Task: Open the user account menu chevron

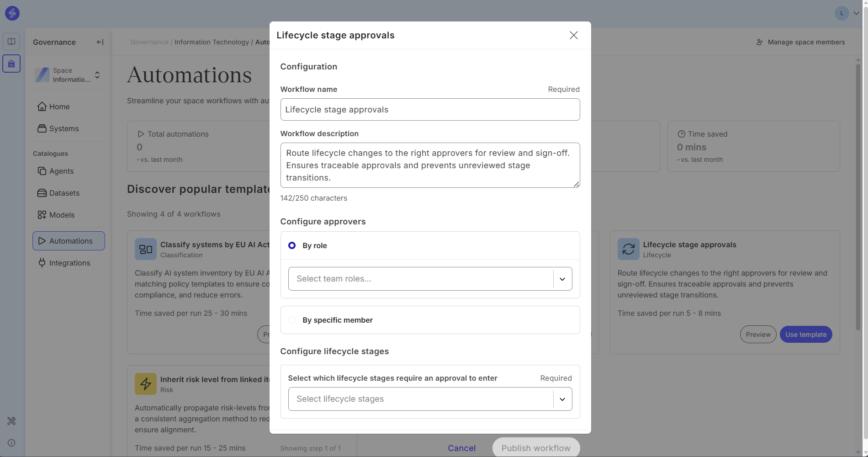Action: tap(856, 13)
